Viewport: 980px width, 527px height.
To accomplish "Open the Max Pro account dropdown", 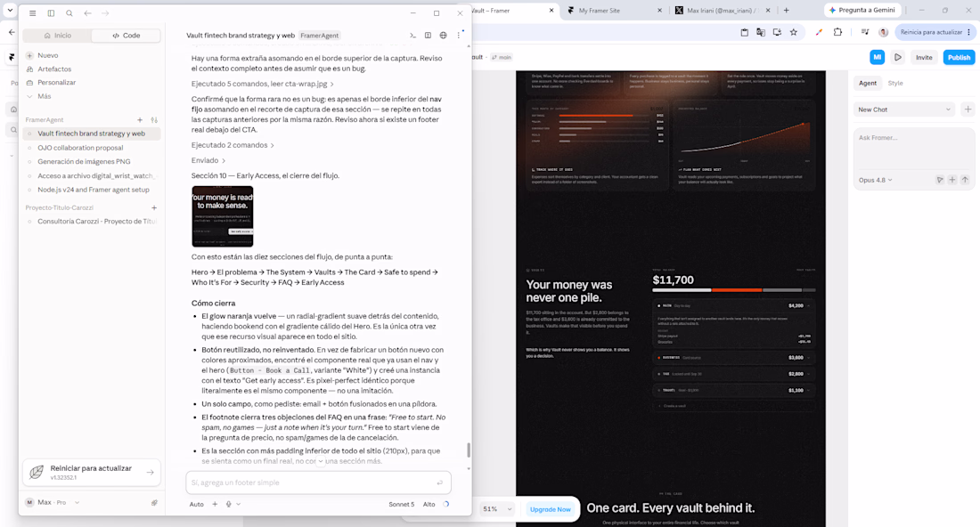I will [x=53, y=503].
